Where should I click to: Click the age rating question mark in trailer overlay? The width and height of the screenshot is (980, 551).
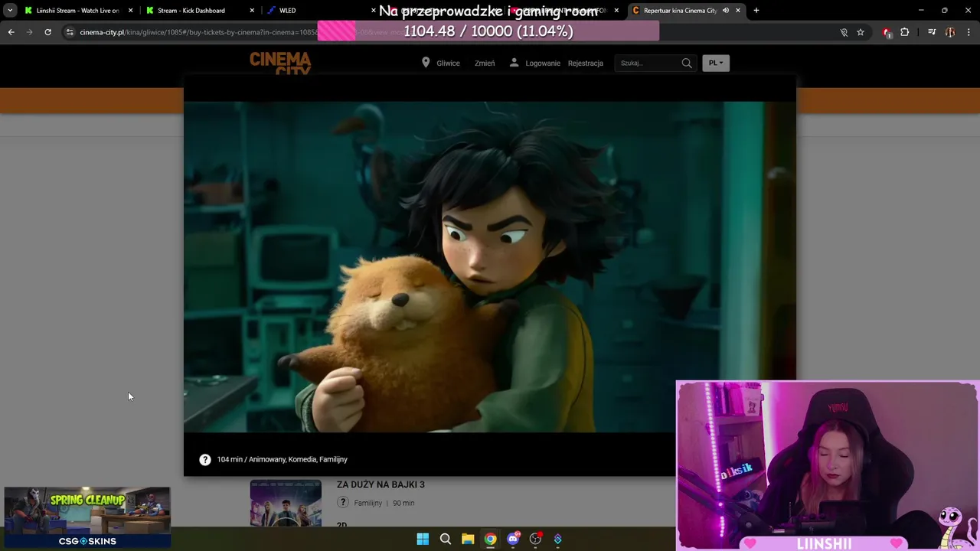tap(204, 459)
